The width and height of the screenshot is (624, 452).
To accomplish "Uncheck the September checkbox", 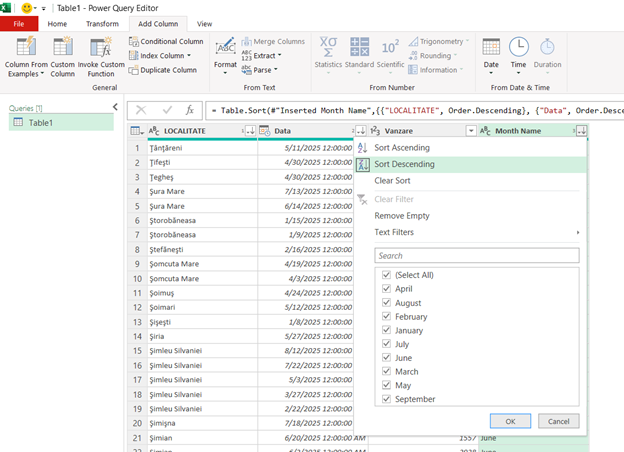I will [x=386, y=399].
